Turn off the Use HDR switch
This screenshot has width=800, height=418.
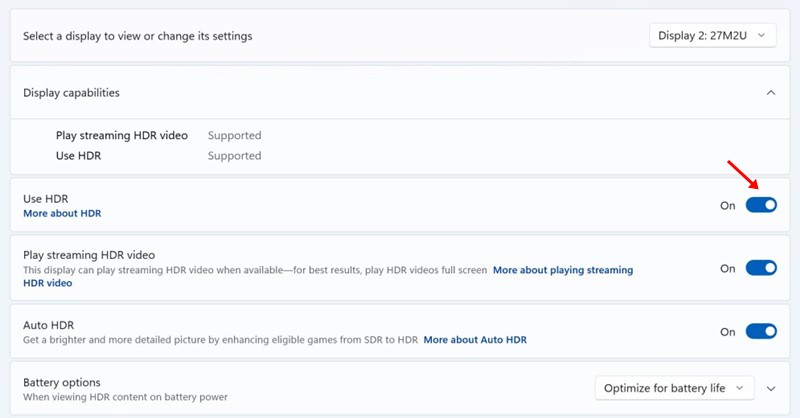pos(761,205)
